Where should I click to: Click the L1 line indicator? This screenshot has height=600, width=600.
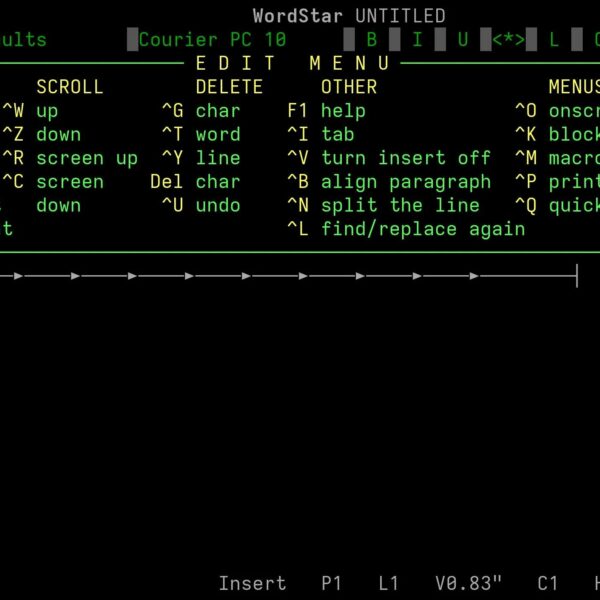click(388, 584)
